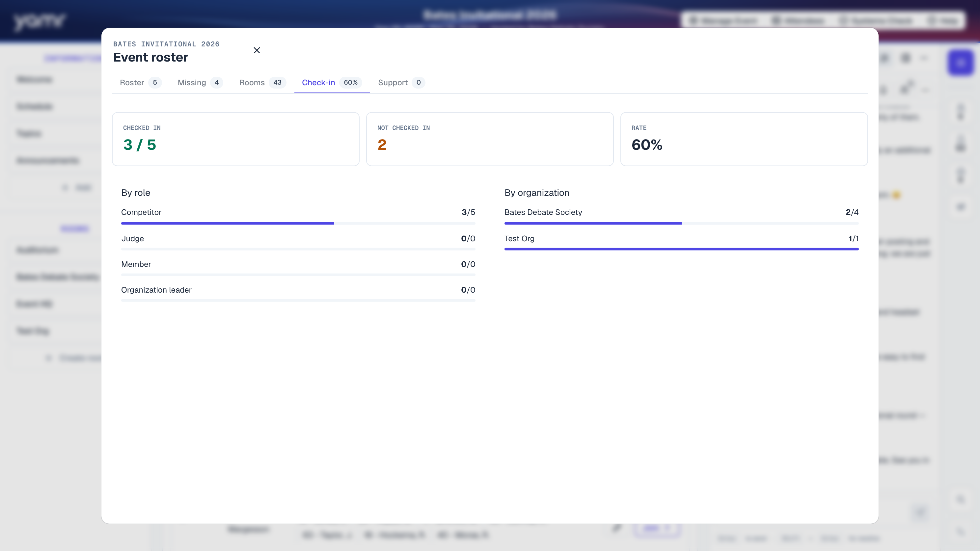
Task: Close the Event roster dialog
Action: (257, 50)
